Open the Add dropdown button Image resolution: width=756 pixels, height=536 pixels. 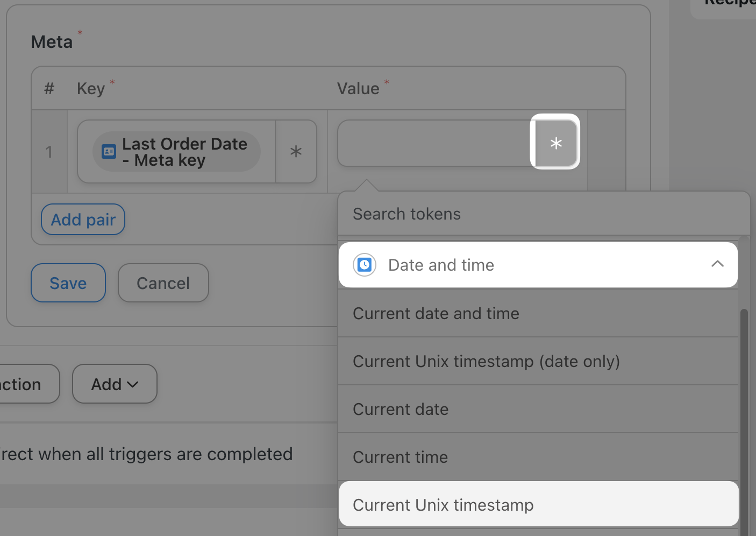115,384
